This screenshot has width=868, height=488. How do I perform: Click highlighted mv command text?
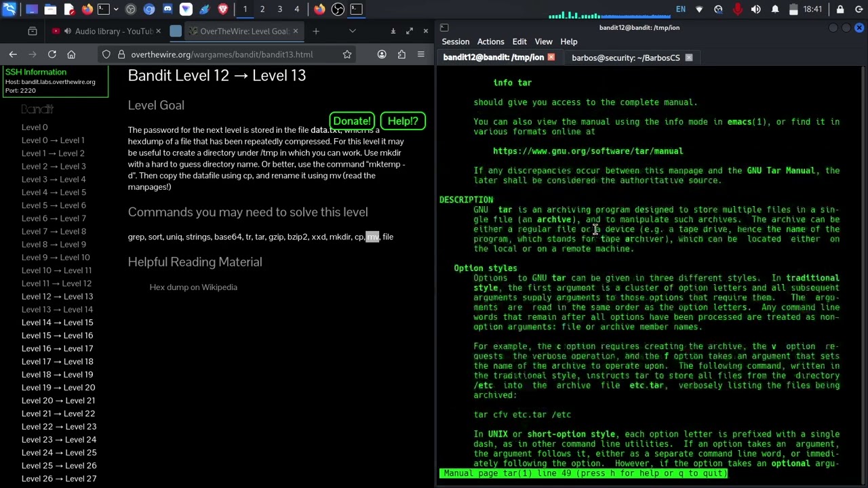pos(372,237)
